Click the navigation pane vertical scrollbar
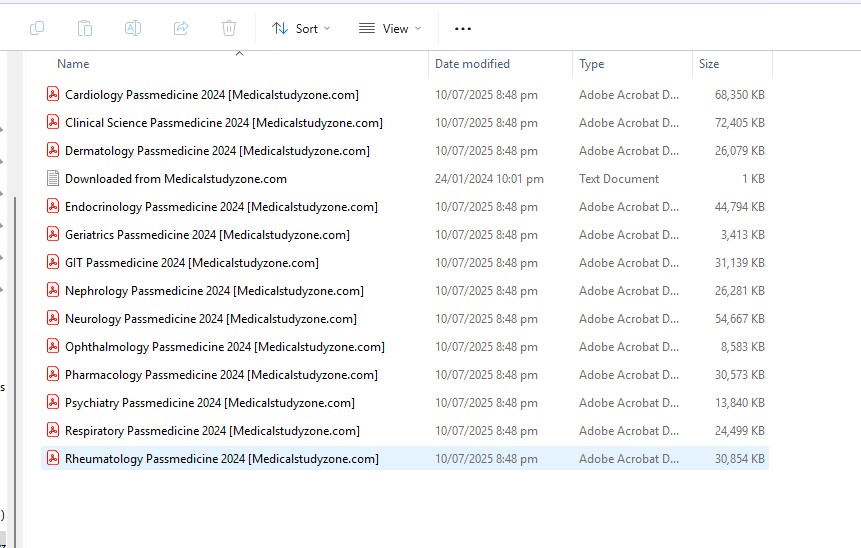Viewport: 861px width, 548px height. pos(15,372)
